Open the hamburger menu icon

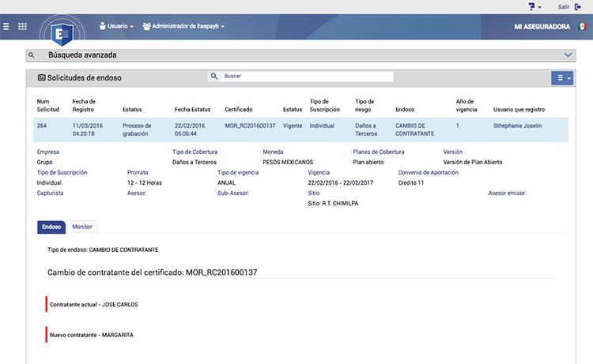tap(6, 26)
